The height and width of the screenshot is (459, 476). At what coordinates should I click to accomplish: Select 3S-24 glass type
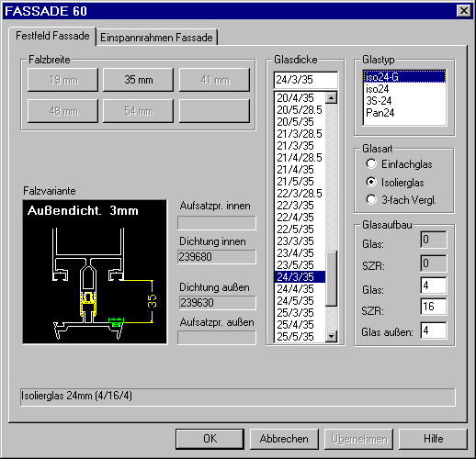coord(404,101)
